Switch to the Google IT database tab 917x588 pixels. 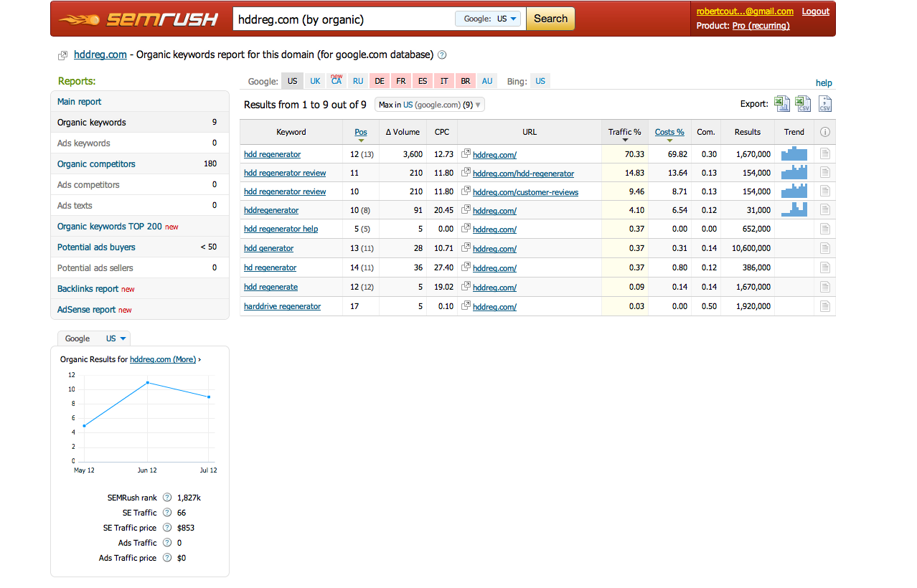tap(444, 81)
